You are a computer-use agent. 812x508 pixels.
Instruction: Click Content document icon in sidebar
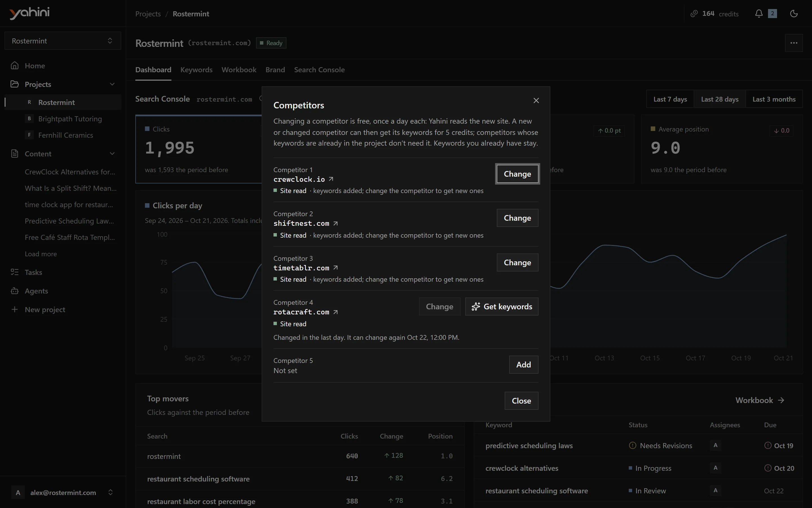click(14, 154)
